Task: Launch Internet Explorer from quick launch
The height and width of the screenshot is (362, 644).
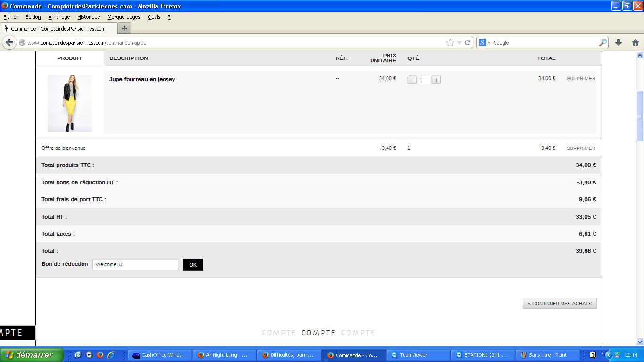Action: pos(111,355)
